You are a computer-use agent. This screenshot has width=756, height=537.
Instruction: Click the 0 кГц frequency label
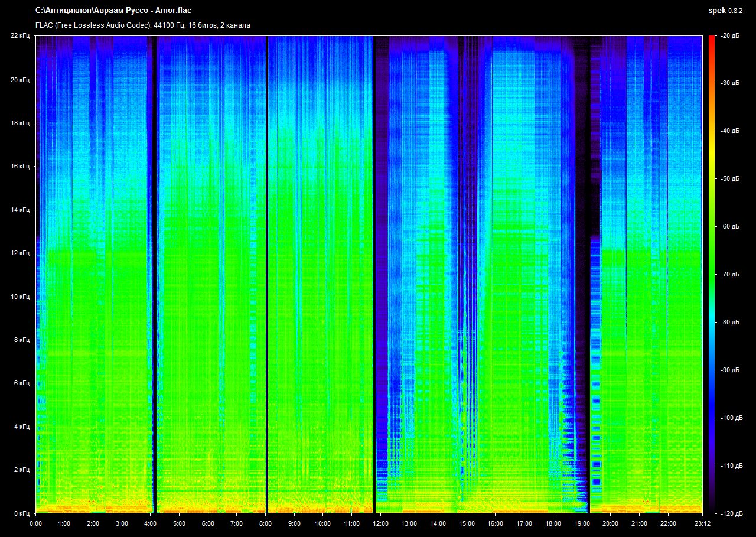click(22, 513)
